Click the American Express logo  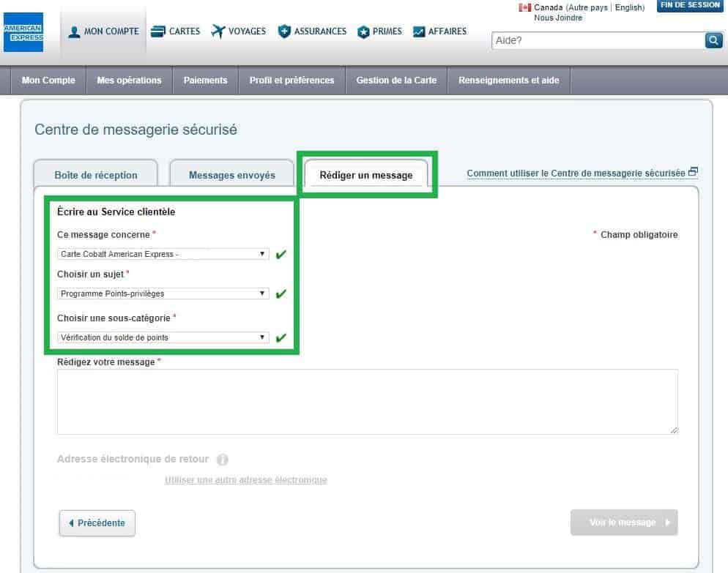click(x=23, y=32)
